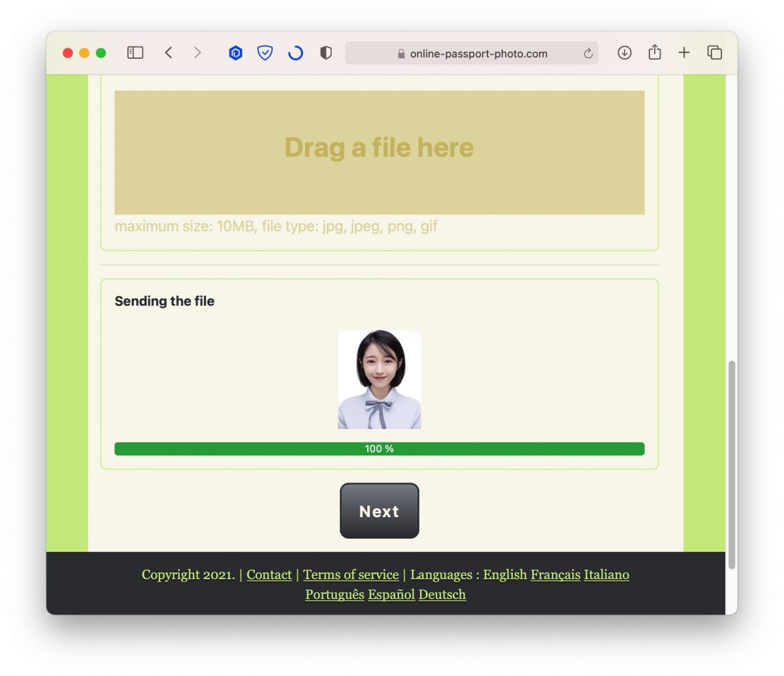The height and width of the screenshot is (676, 784).
Task: Click the yellow minimize window button
Action: click(84, 53)
